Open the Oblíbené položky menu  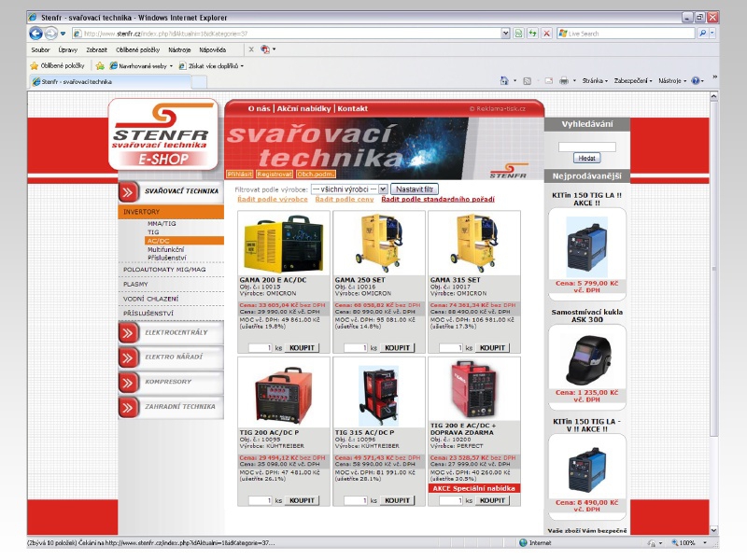coord(137,49)
